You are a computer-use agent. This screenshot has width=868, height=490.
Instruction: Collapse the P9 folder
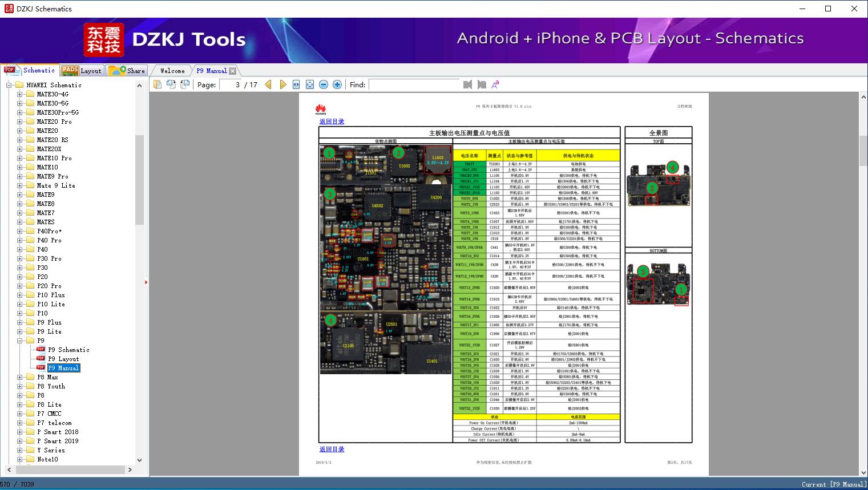(20, 341)
